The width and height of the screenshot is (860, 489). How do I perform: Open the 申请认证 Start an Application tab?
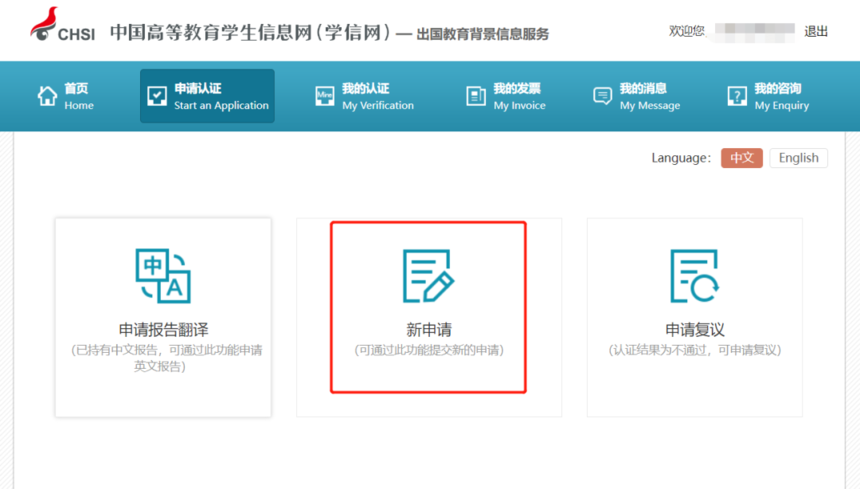(207, 96)
